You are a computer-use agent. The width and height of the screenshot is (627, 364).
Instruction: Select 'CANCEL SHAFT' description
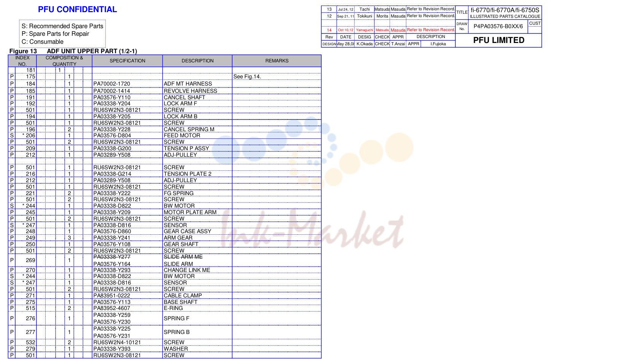click(185, 97)
